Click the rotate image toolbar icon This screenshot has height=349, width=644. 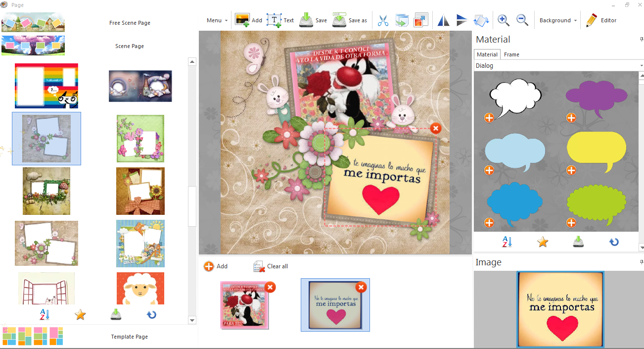(x=481, y=20)
